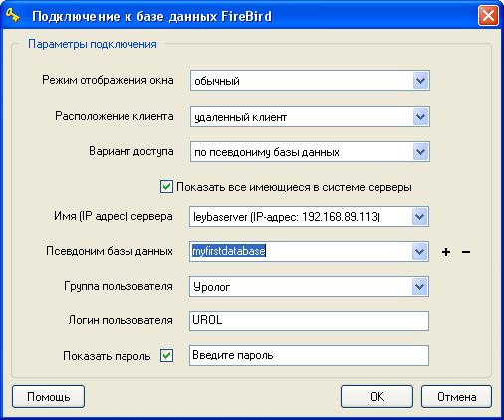
Task: Uncheck the 'Показать пароль' checkbox
Action: tap(166, 356)
